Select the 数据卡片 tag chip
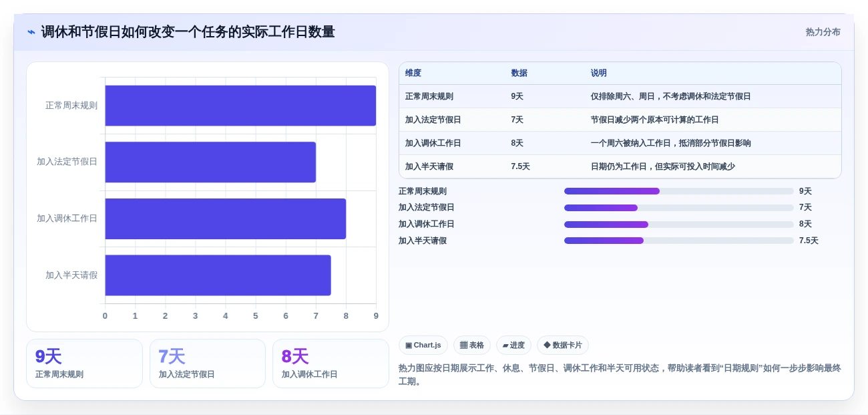 [x=563, y=345]
